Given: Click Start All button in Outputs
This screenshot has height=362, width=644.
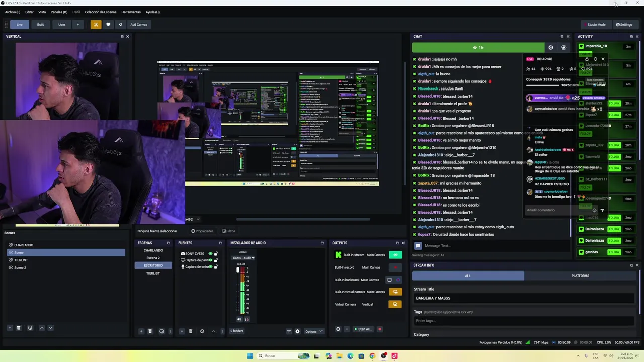Looking at the screenshot, I should pyautogui.click(x=362, y=329).
